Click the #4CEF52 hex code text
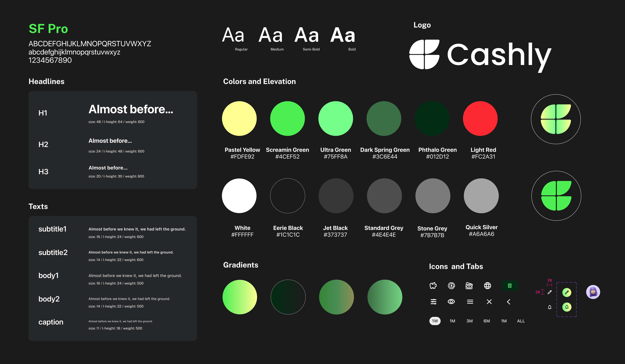This screenshot has width=625, height=364. point(287,157)
